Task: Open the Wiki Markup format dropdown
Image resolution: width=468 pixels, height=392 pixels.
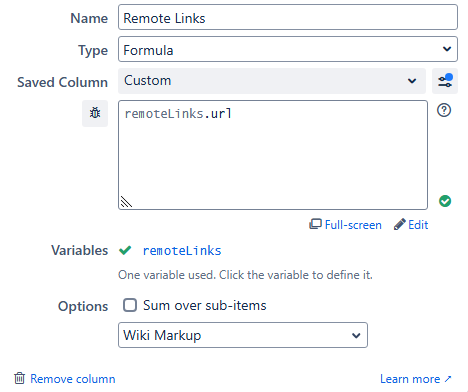Action: (243, 335)
